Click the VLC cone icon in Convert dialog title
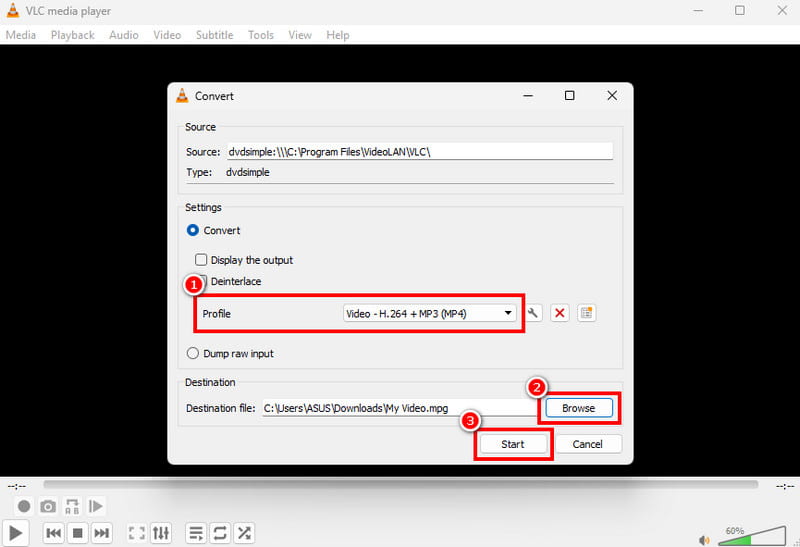Screen dimensions: 800x547 tap(182, 95)
